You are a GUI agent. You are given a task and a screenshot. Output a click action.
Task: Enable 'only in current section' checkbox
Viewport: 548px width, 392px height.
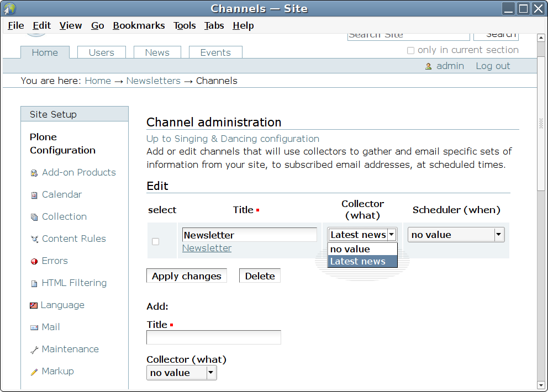[410, 50]
